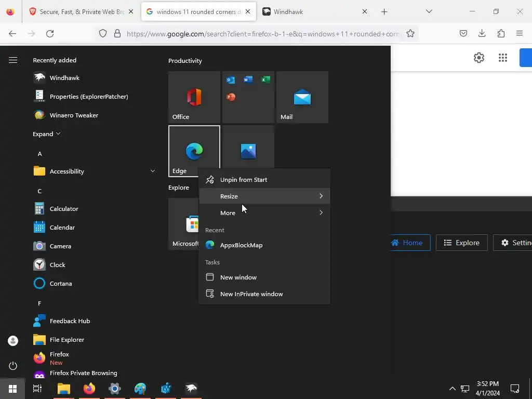Click Home button in Windhawk window
The height and width of the screenshot is (399, 532).
point(410,243)
